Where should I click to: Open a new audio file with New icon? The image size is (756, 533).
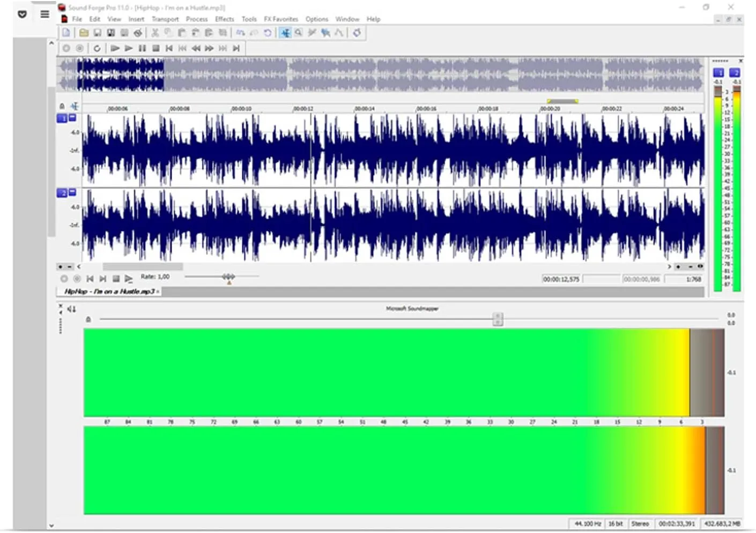(x=65, y=33)
